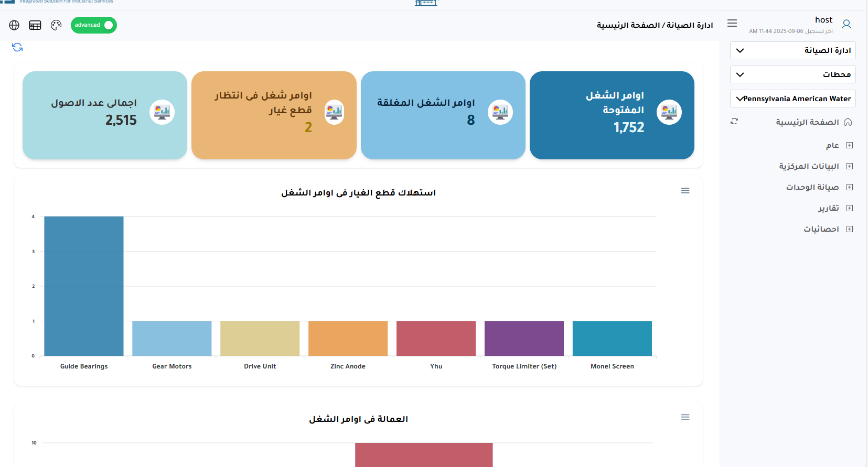Click the reload icon beside الصفحة الرئيسية

(734, 122)
